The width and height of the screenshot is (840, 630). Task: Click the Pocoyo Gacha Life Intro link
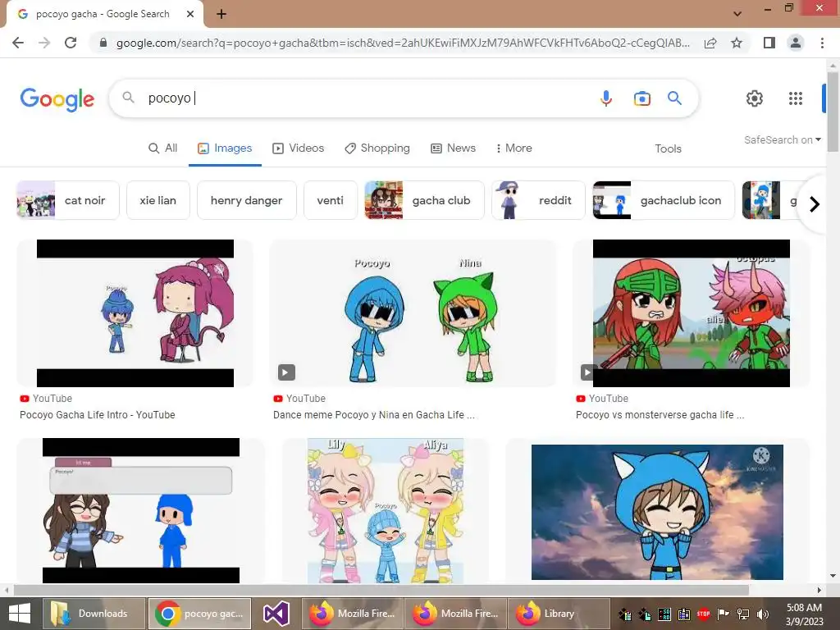click(98, 414)
